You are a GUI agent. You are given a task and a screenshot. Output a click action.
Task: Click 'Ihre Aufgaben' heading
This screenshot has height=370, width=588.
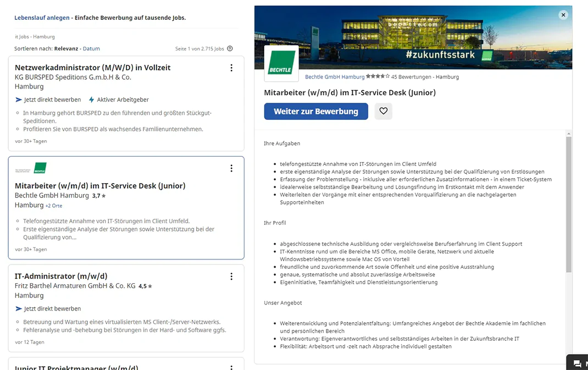(x=282, y=143)
